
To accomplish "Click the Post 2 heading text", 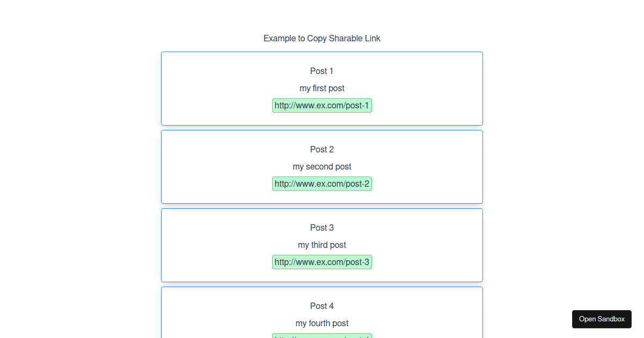I will [x=322, y=149].
